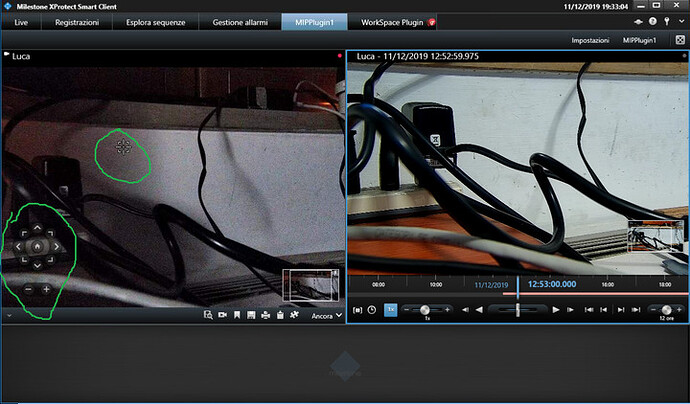Click the save snapshot floppy disk icon
Screen dimensions: 690x404
pyautogui.click(x=251, y=315)
